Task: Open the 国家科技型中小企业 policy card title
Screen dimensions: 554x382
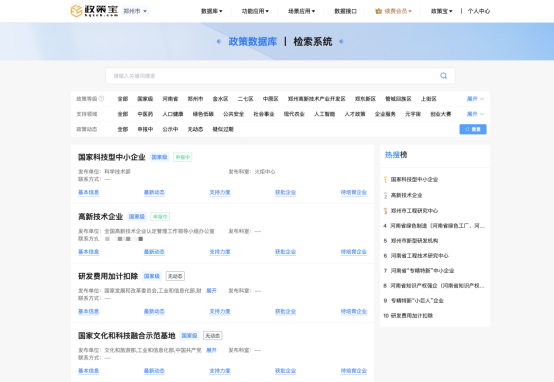Action: (x=112, y=157)
